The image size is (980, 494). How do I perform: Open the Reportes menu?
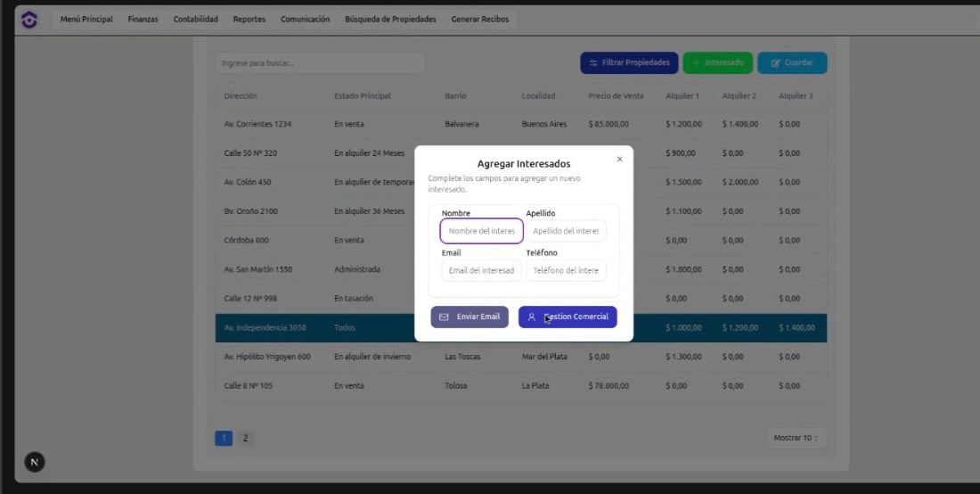(249, 20)
